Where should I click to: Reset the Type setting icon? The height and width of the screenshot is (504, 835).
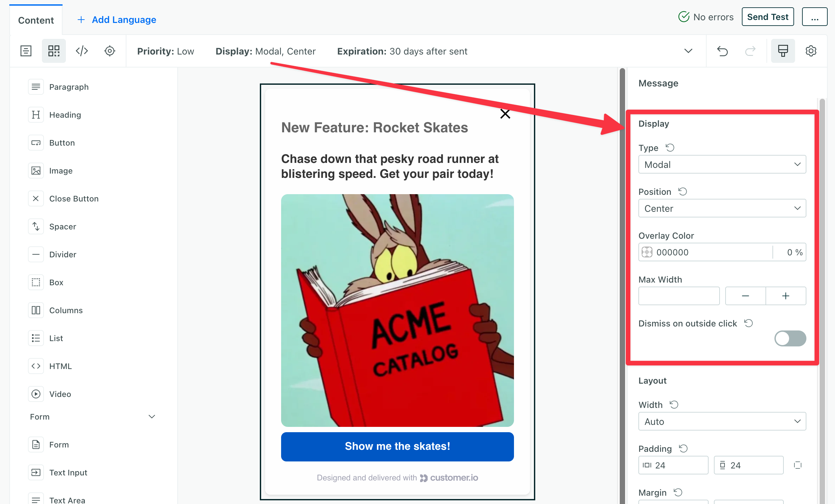(x=670, y=148)
